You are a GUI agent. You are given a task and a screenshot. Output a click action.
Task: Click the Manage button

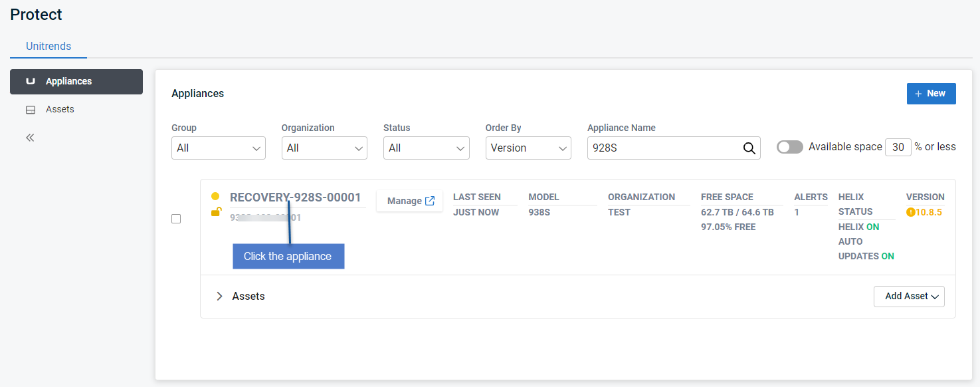point(410,201)
